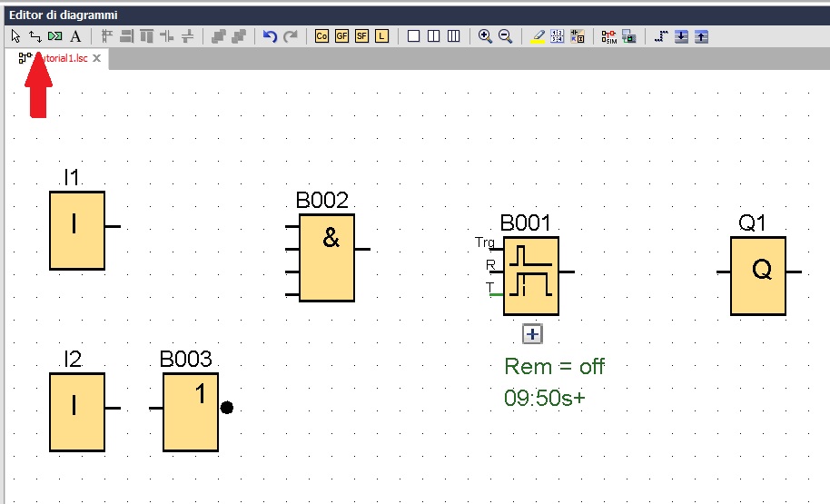Open the SF special functions list
This screenshot has width=830, height=504.
point(361,36)
